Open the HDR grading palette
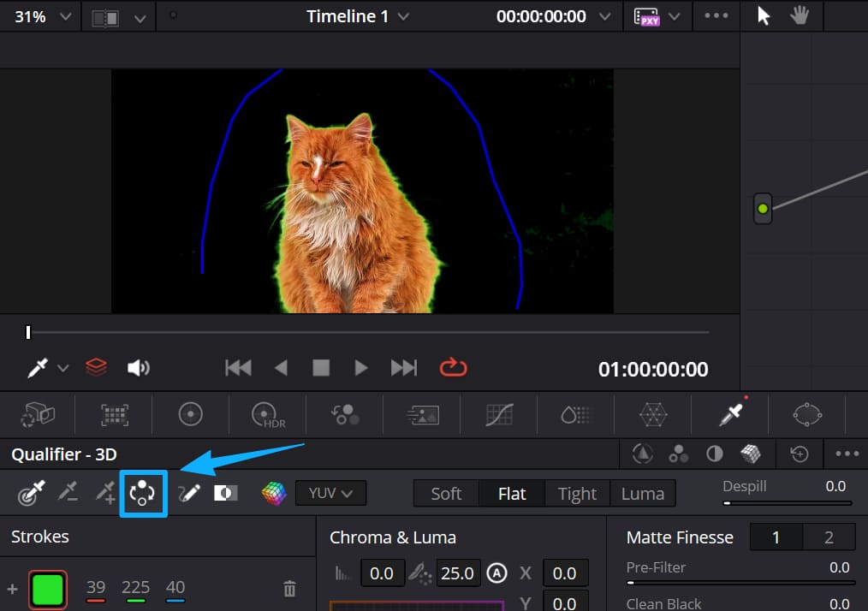This screenshot has width=868, height=611. point(265,414)
